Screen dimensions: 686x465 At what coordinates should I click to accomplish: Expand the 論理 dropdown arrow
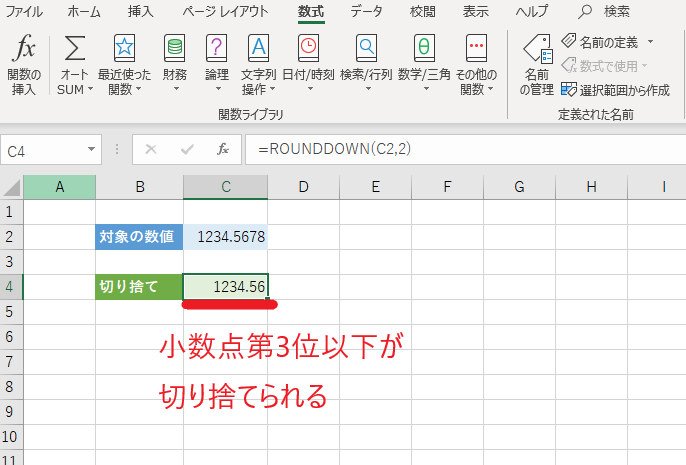tap(218, 89)
